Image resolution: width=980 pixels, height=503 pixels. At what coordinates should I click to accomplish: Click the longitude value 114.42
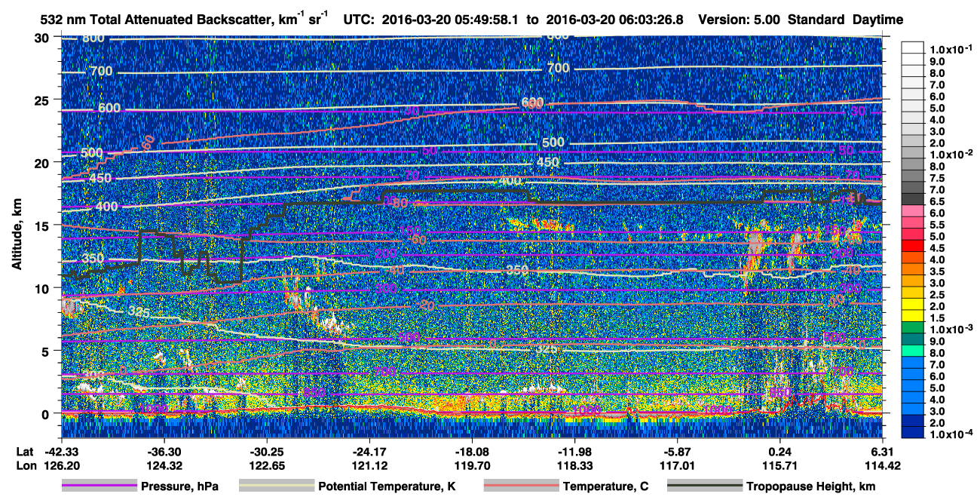884,465
